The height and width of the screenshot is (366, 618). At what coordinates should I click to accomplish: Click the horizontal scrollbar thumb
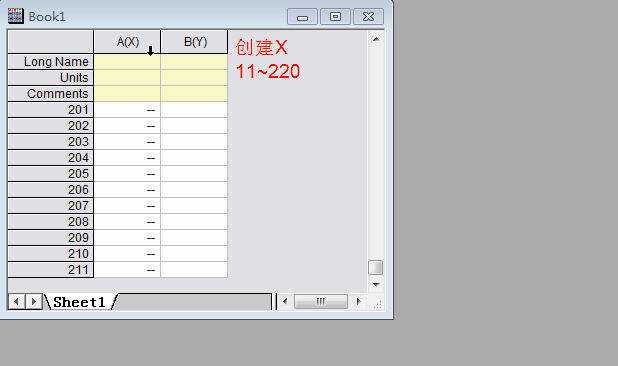coord(321,302)
